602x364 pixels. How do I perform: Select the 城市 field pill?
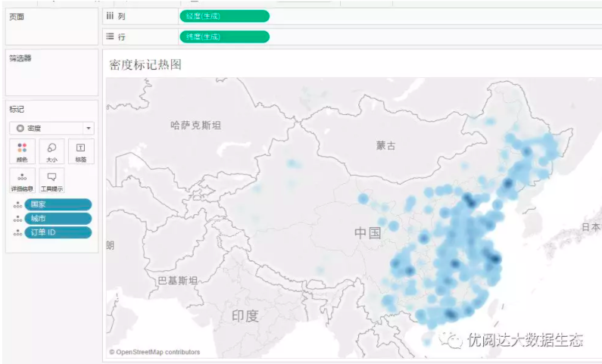point(58,219)
